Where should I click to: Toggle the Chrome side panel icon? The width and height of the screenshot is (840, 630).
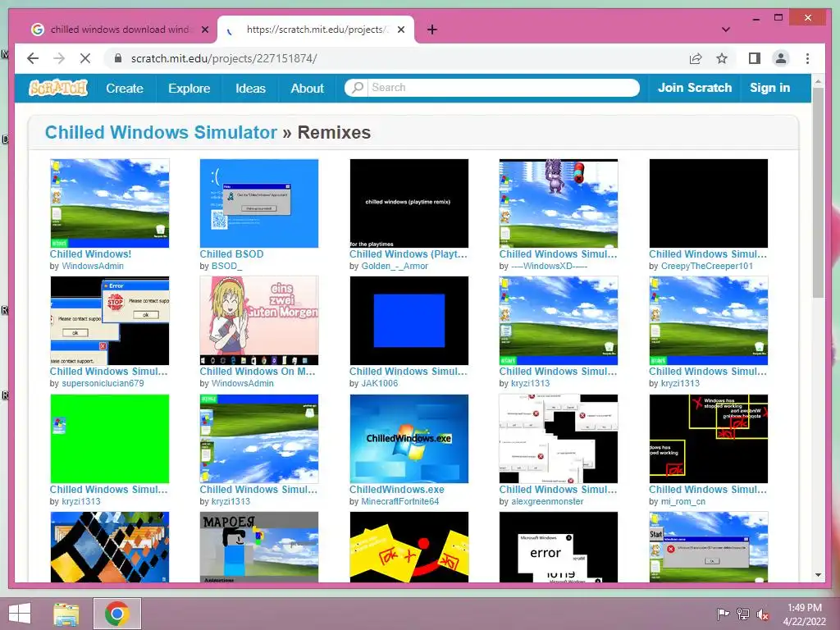tap(755, 58)
